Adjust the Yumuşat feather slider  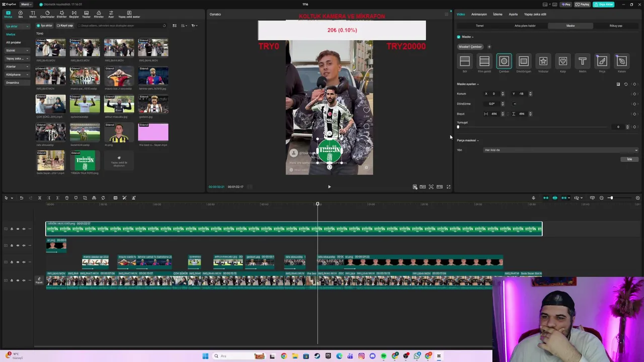[532, 127]
